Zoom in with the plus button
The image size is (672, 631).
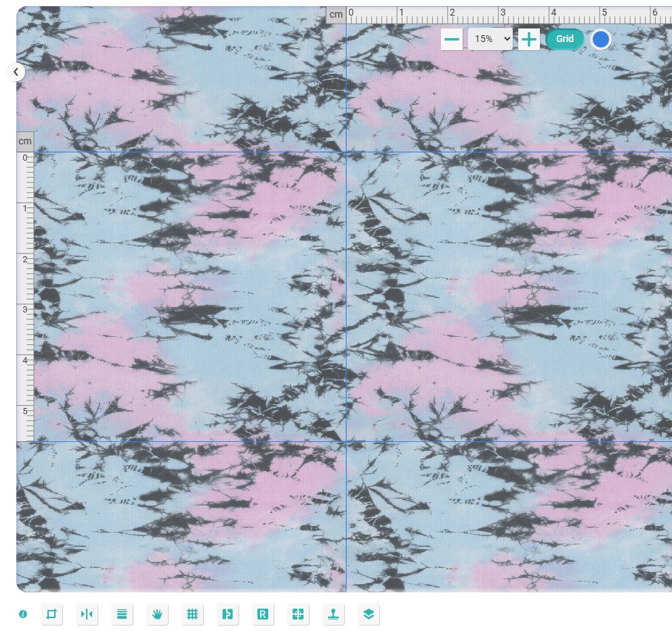coord(528,39)
